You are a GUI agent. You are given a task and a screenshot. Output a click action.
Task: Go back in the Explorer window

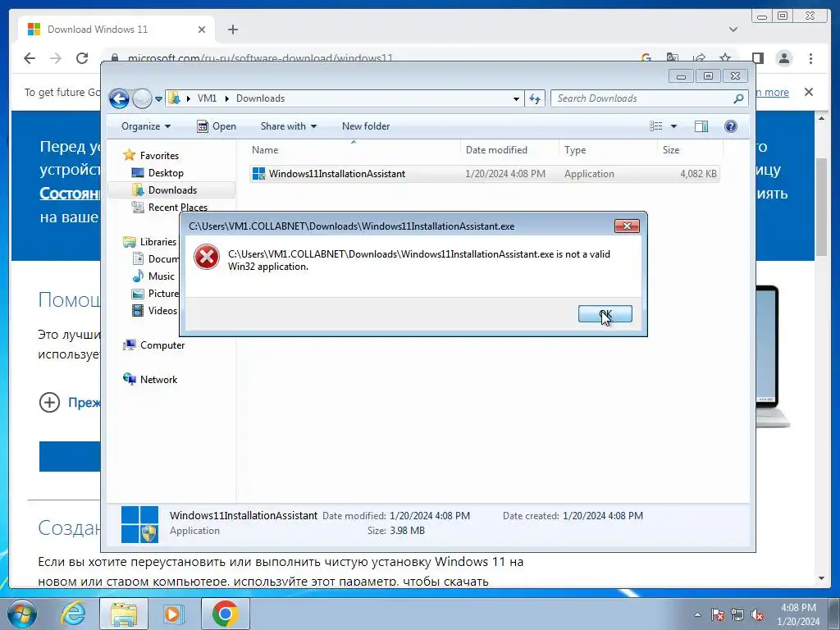coord(119,98)
